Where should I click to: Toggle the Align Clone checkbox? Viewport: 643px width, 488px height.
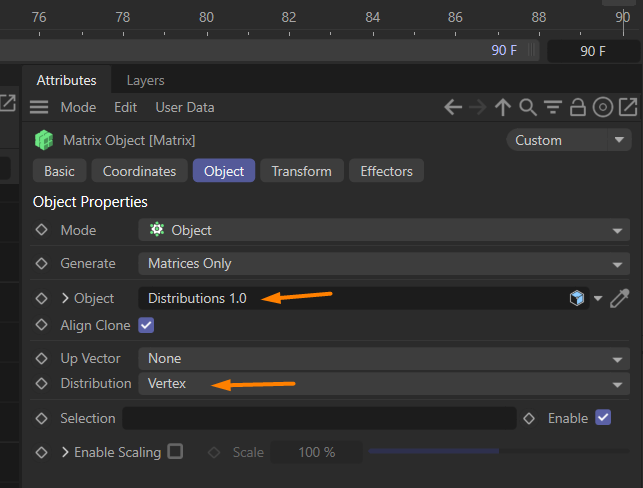147,325
